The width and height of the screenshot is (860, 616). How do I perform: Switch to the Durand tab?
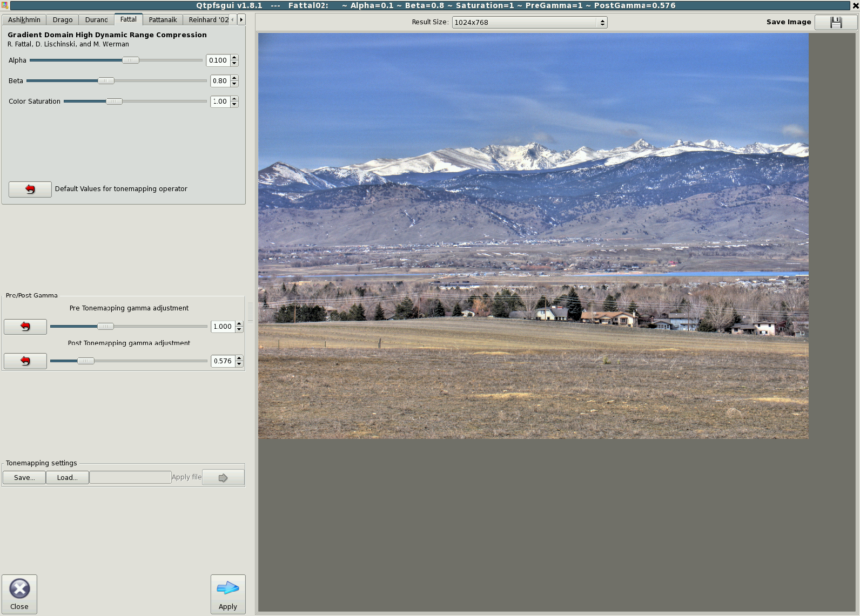[96, 20]
